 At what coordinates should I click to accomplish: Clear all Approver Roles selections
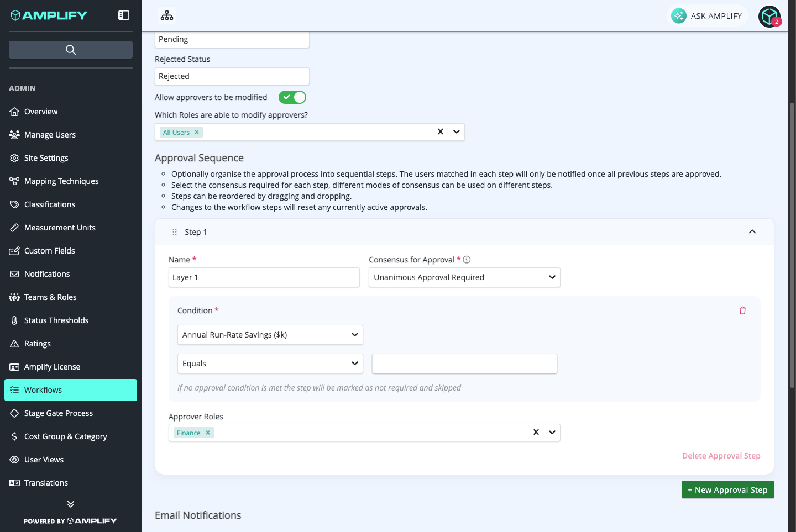536,432
